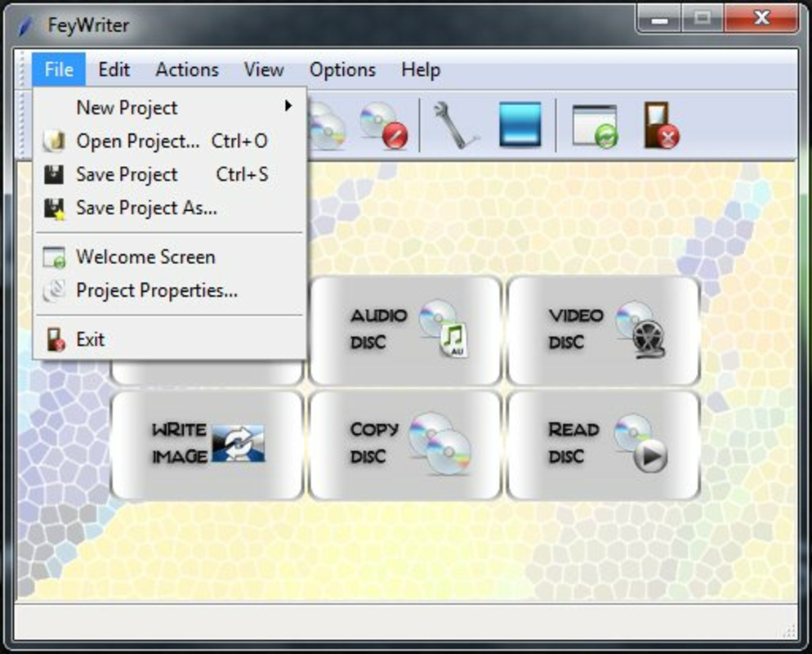
Task: Open the Actions menu
Action: tap(187, 69)
